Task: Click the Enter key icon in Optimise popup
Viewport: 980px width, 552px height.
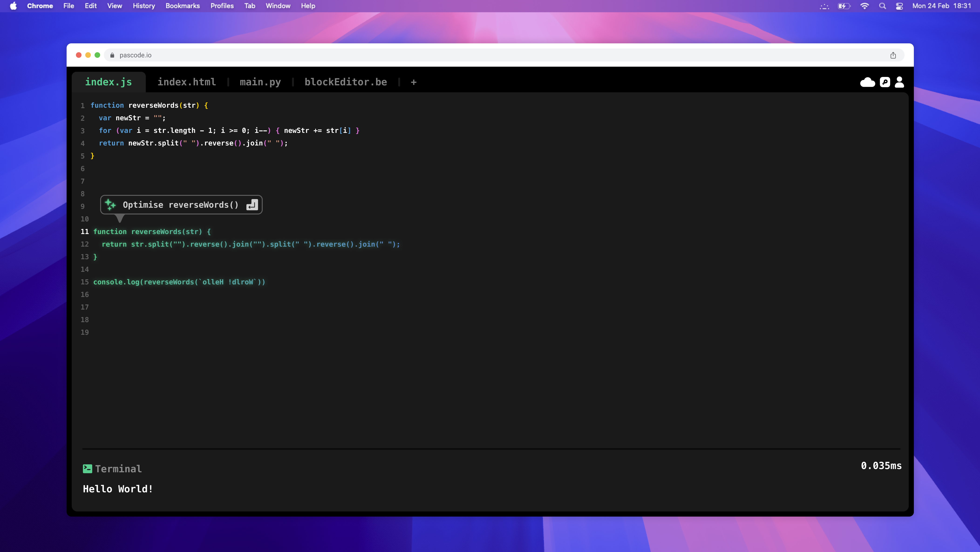Action: tap(252, 205)
